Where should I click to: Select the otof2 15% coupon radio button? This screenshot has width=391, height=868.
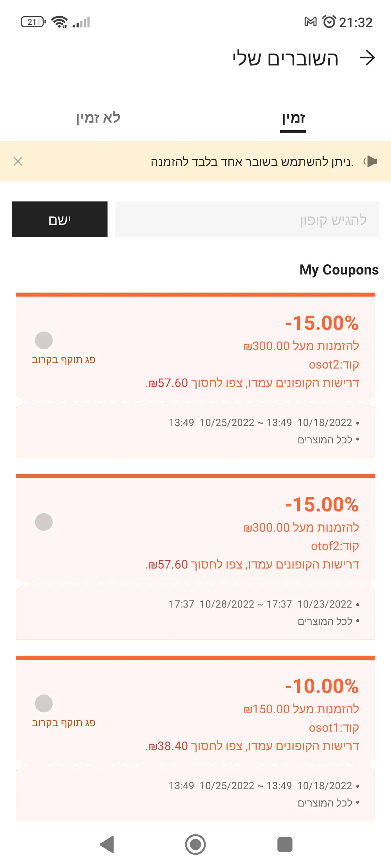point(44,522)
